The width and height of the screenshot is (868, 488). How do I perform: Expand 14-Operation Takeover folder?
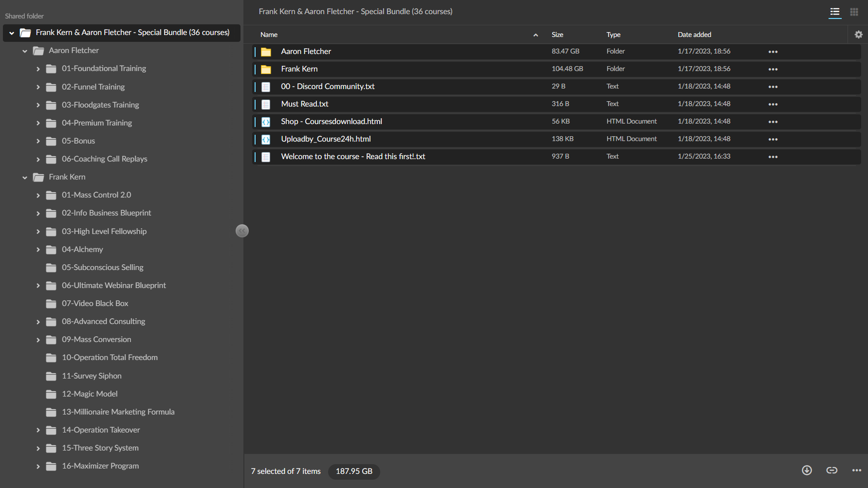pyautogui.click(x=38, y=430)
